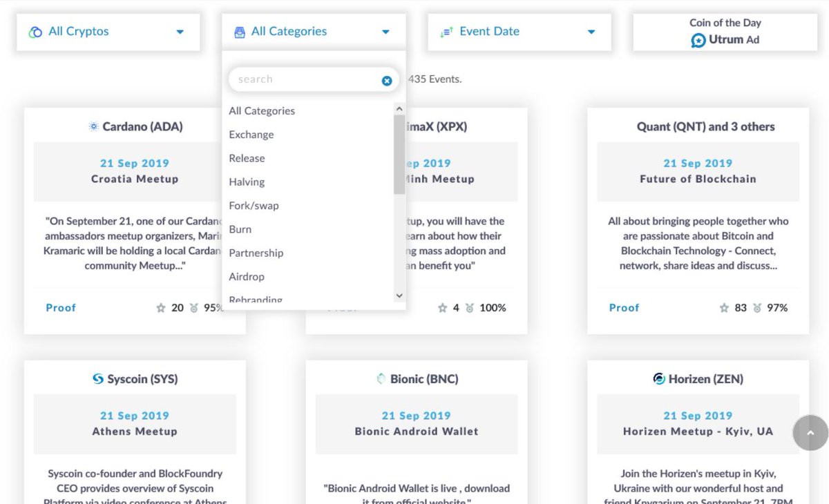Click the star icon on Cardano card
The image size is (829, 504).
(x=161, y=308)
